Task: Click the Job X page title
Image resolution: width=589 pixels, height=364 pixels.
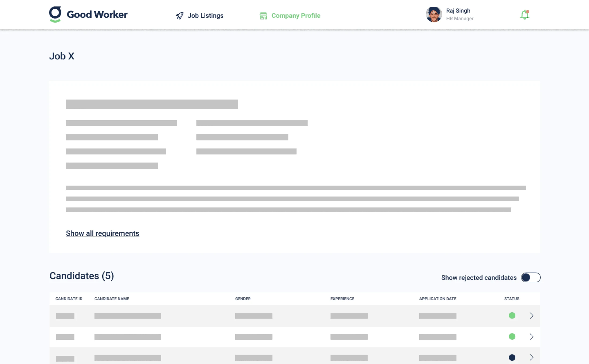Action: (62, 56)
